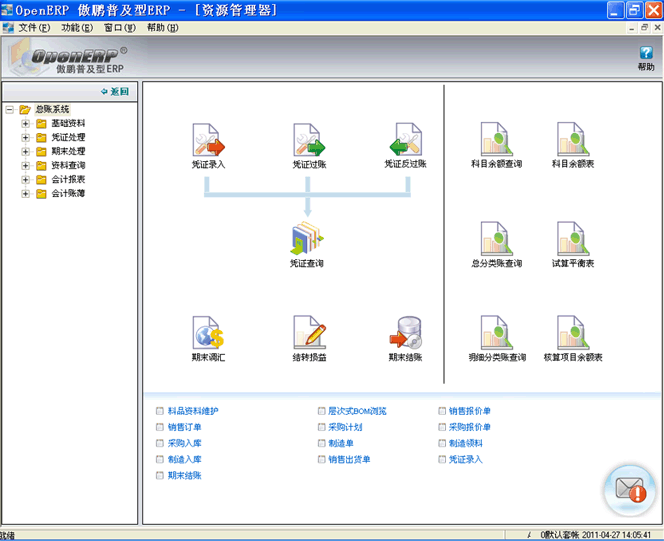
Task: Open the 凭证录入 voucher entry icon
Action: pos(208,140)
